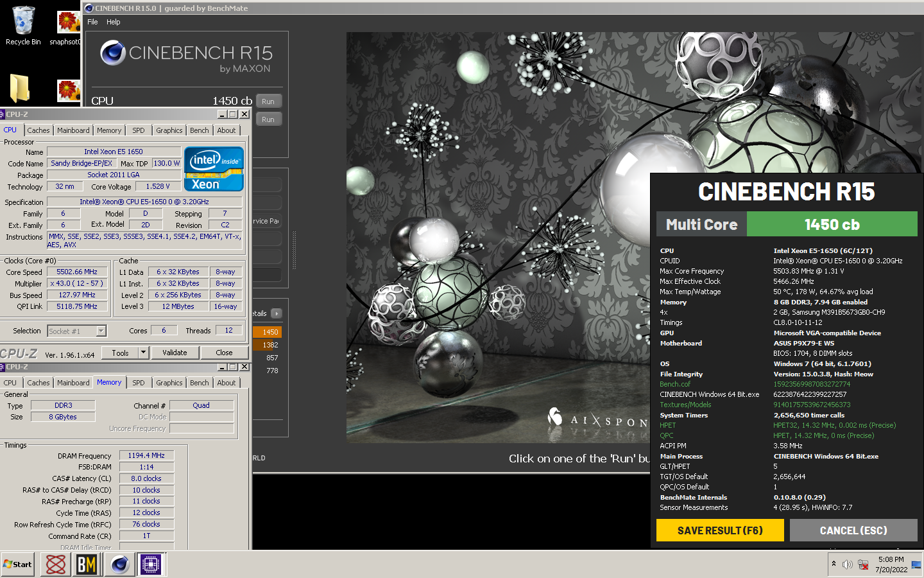Click the Intel Xeon inside logo badge
924x578 pixels.
tap(214, 169)
